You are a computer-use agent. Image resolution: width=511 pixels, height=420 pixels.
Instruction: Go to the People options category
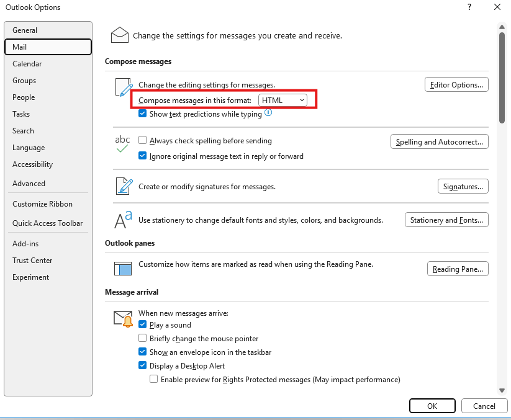(48, 97)
